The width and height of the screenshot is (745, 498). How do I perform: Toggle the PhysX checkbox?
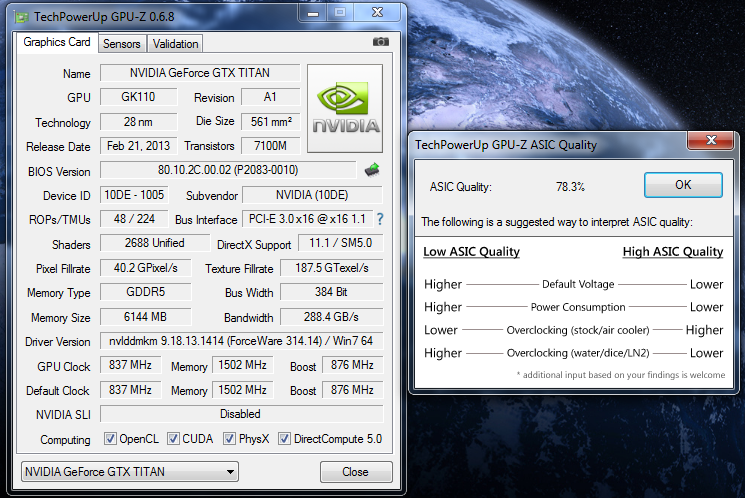click(230, 439)
